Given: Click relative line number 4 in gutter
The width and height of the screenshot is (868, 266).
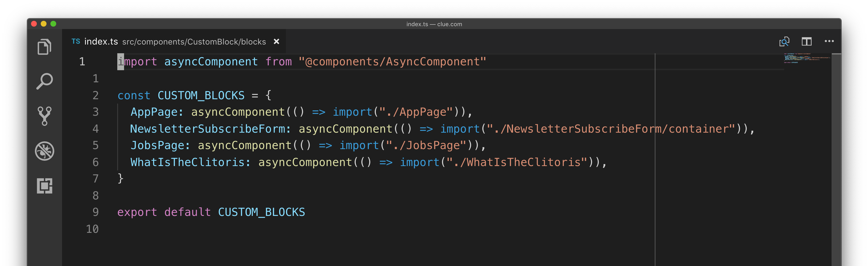Looking at the screenshot, I should [96, 129].
